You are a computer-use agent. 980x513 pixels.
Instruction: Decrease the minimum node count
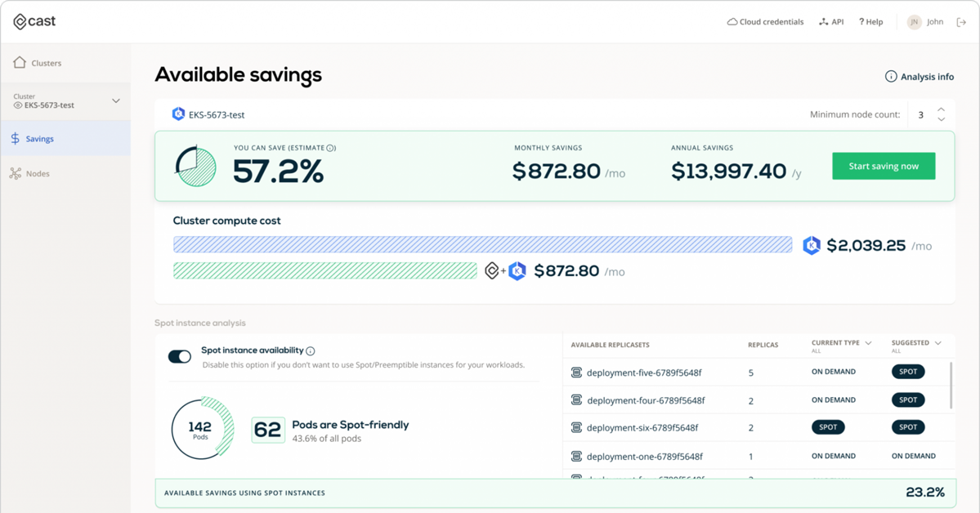pyautogui.click(x=941, y=118)
